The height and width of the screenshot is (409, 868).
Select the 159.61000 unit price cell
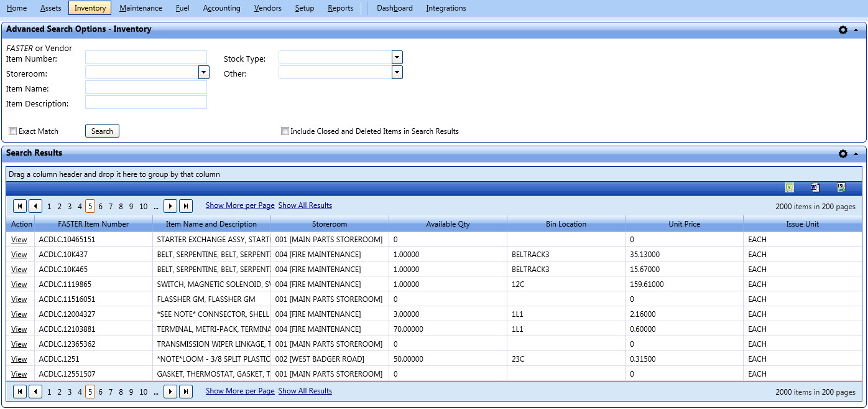click(x=684, y=284)
